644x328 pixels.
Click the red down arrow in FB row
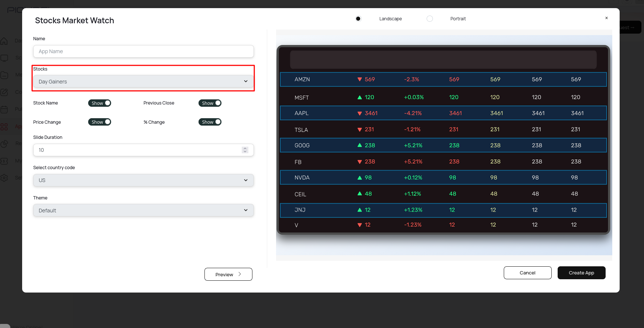pos(360,162)
